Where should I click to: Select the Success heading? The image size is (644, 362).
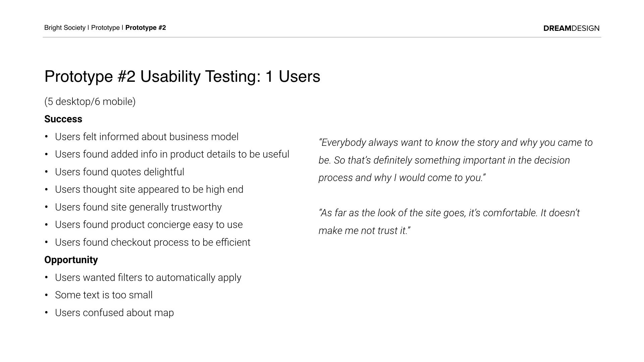click(63, 119)
